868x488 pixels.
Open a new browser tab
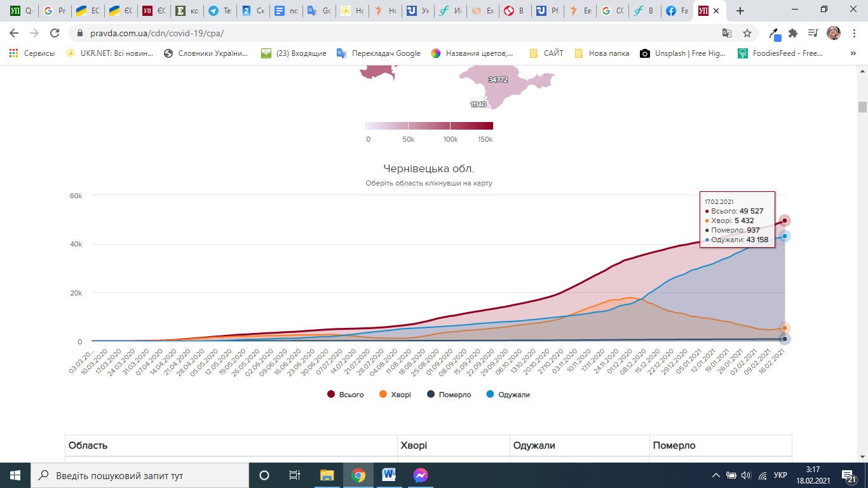point(740,11)
